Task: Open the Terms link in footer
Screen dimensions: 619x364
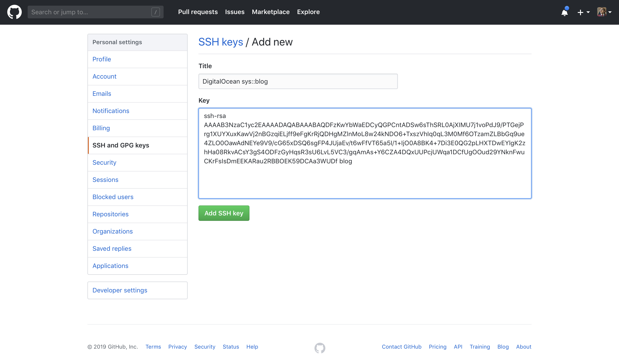Action: pos(153,347)
